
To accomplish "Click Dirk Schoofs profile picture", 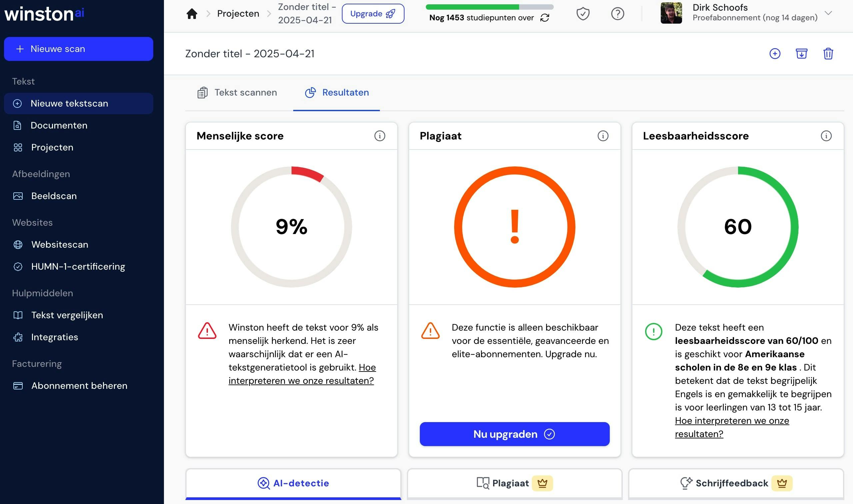I will 671,13.
